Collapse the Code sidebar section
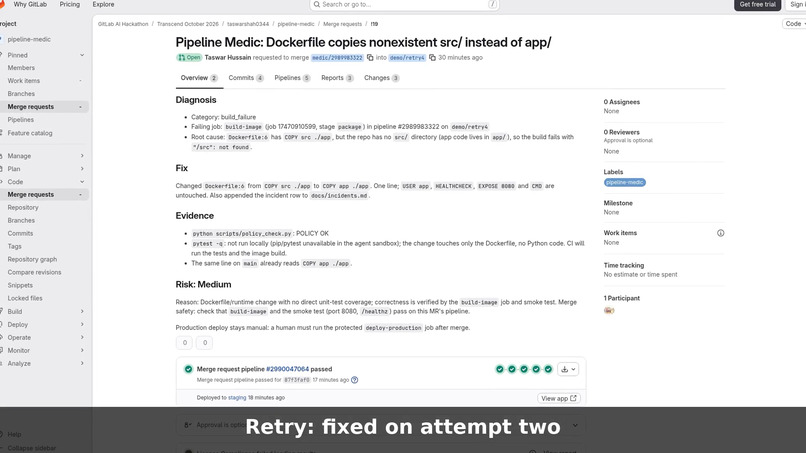 [x=82, y=182]
